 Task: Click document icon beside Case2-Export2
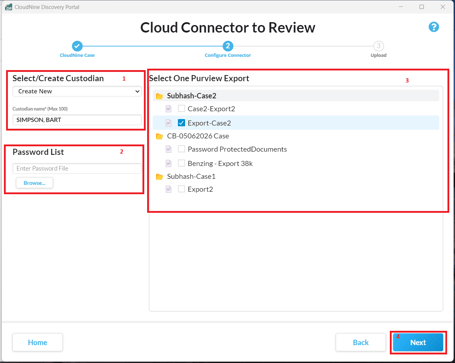pos(169,109)
